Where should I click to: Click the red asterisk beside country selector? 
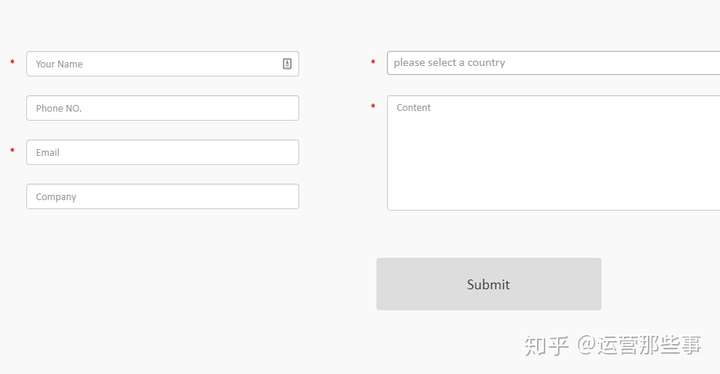coord(373,61)
